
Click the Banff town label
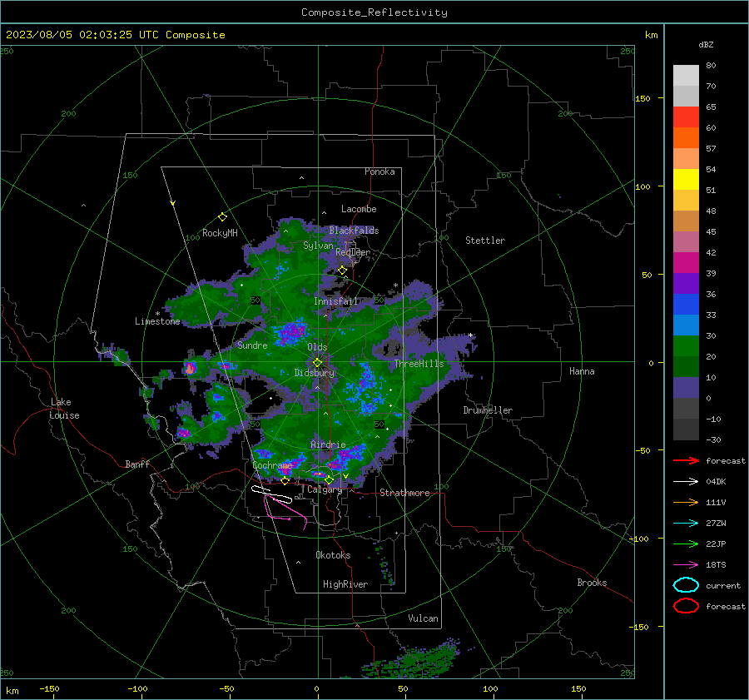(x=137, y=464)
